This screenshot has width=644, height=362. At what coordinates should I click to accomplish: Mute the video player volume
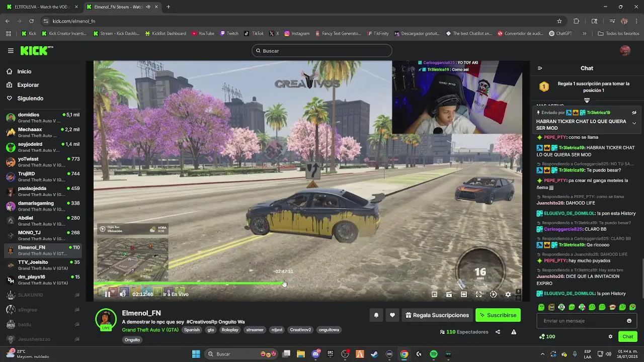122,294
